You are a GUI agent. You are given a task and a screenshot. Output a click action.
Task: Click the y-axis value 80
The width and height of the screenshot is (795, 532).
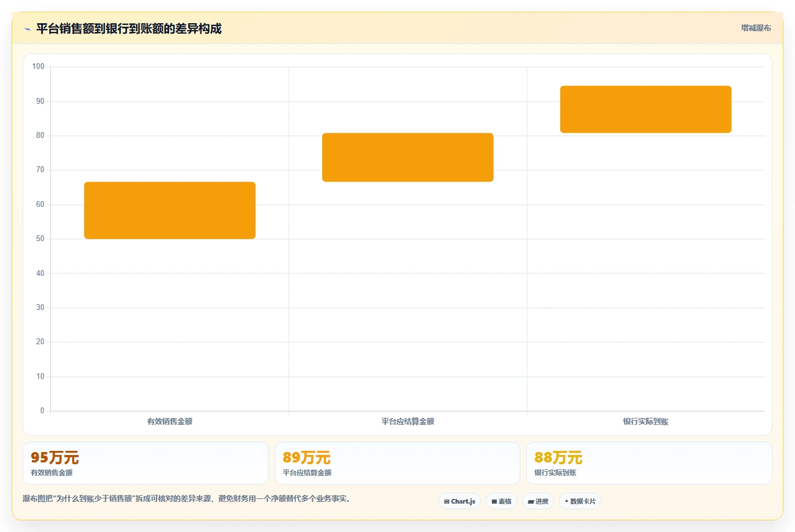click(40, 136)
